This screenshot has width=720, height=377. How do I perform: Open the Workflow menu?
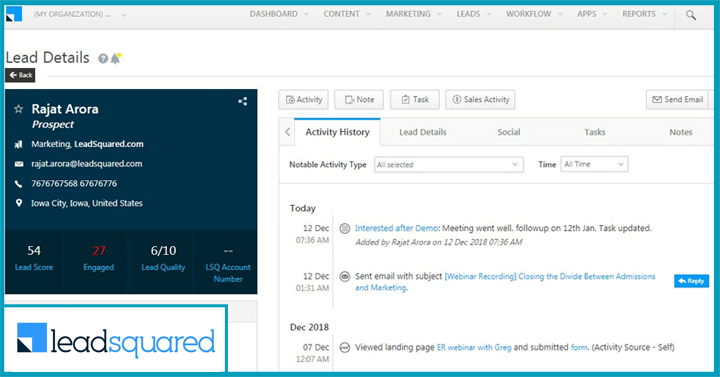534,14
